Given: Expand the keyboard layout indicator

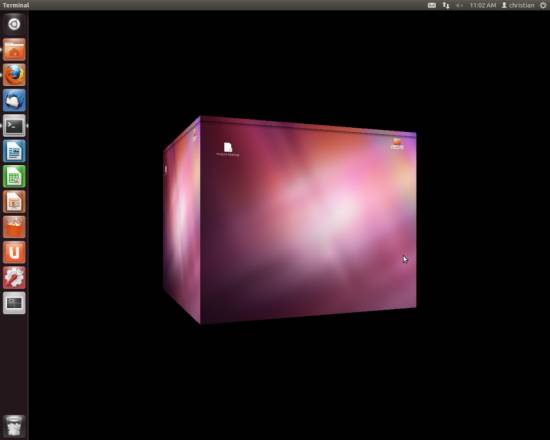Looking at the screenshot, I should click(x=432, y=5).
